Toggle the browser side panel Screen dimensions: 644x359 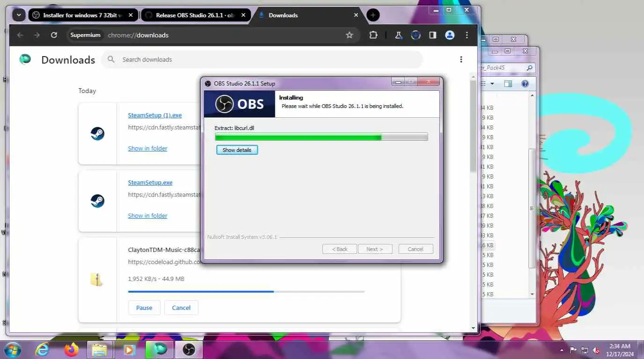433,35
